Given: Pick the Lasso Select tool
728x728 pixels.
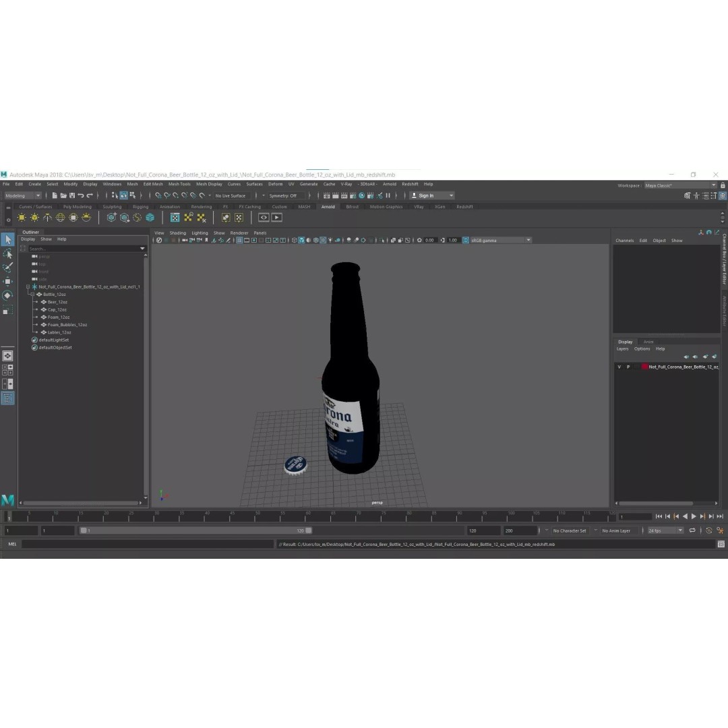Looking at the screenshot, I should (x=8, y=253).
